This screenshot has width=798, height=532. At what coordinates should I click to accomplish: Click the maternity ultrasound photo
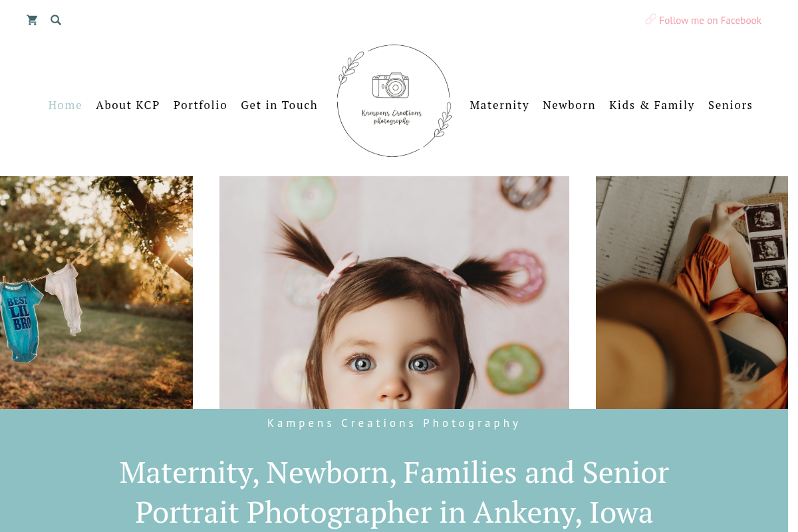pos(692,293)
